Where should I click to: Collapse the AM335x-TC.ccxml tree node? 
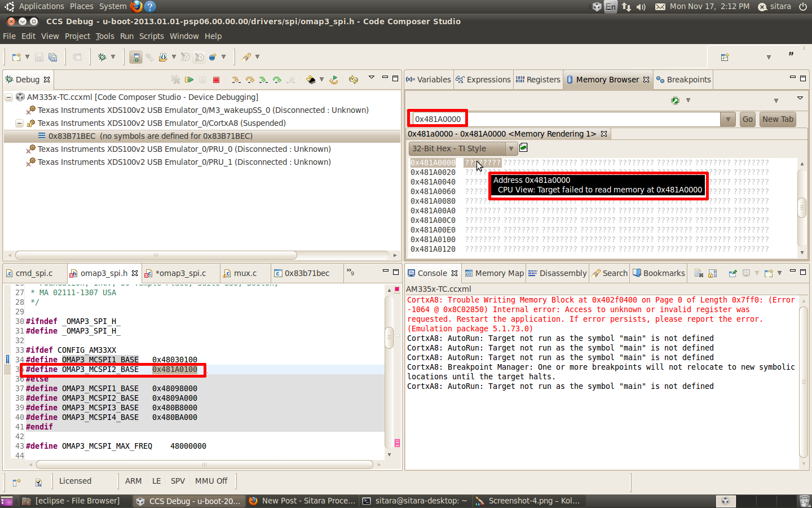(x=9, y=97)
